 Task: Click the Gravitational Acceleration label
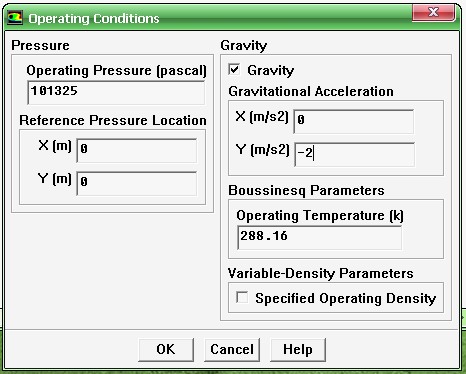pos(311,91)
